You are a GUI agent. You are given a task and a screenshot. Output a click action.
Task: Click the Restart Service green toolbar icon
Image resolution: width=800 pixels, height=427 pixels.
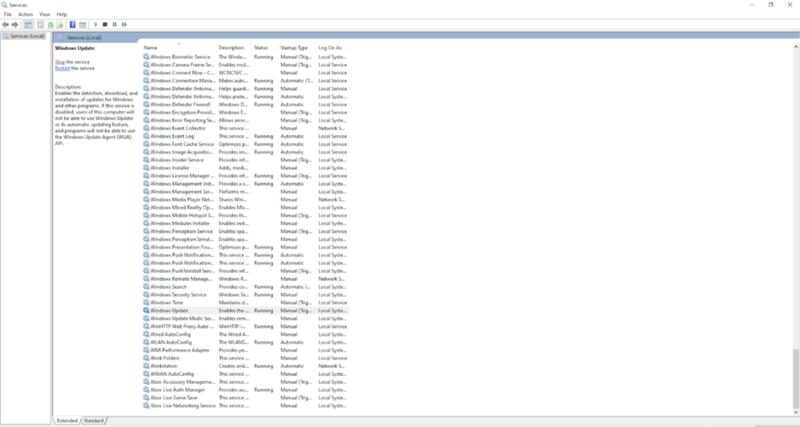click(x=124, y=24)
